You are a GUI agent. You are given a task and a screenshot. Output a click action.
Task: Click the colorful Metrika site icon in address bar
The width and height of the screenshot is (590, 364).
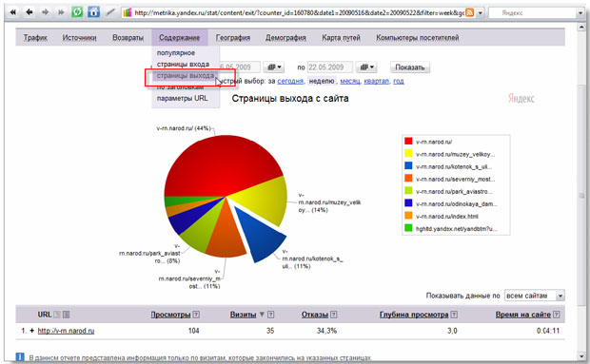click(x=128, y=12)
